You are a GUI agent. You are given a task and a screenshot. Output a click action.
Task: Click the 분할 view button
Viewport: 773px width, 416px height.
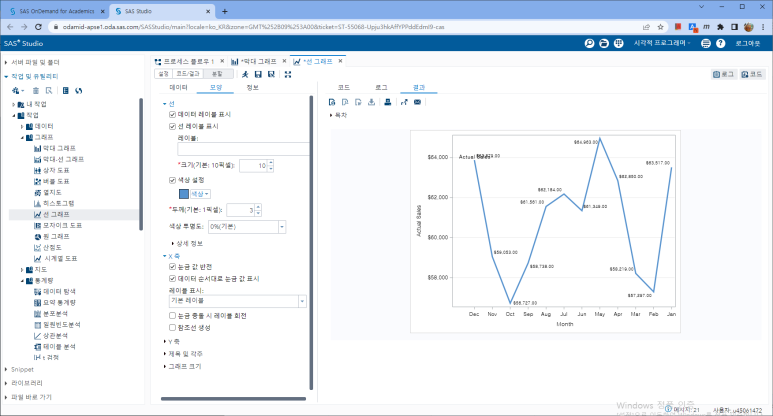(218, 74)
